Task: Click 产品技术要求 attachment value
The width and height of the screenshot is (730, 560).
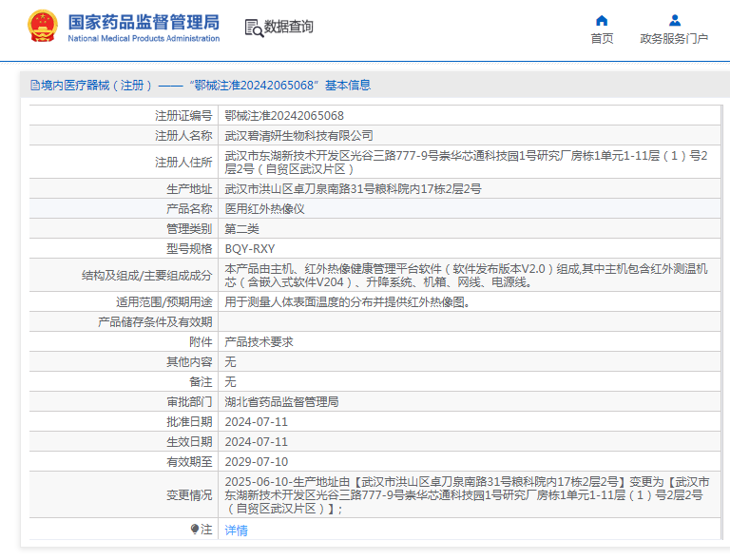Action: pos(259,342)
